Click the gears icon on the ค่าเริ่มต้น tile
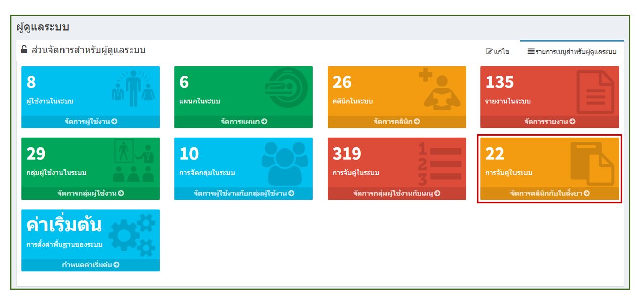The height and width of the screenshot is (299, 644). (133, 235)
